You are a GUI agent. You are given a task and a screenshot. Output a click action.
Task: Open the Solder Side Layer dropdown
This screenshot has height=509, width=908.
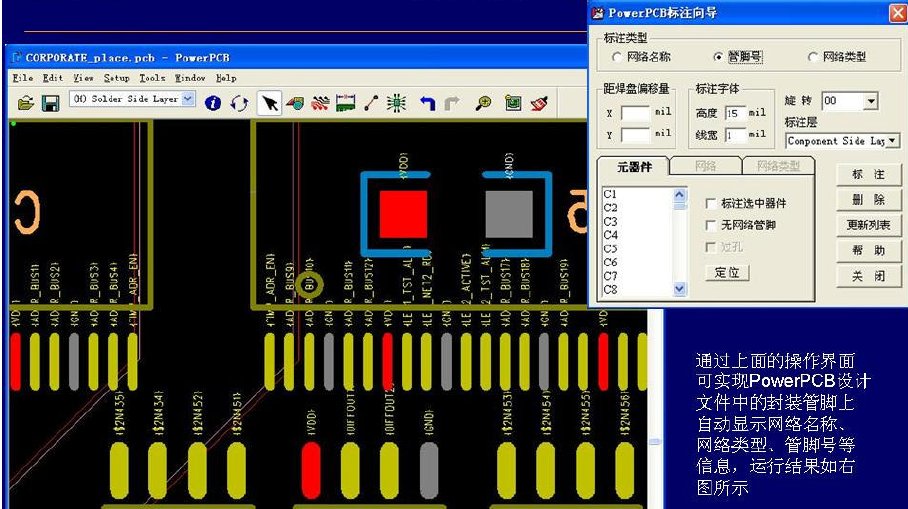[188, 99]
